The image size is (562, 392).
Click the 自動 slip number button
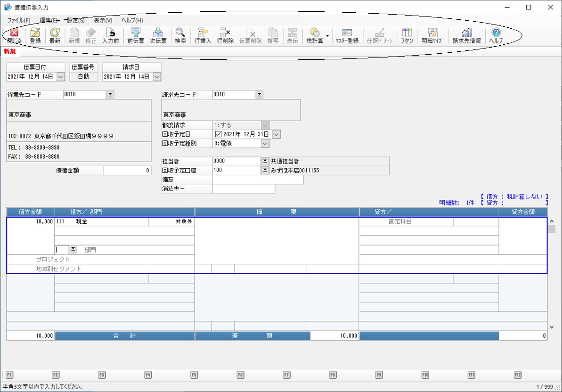(83, 77)
